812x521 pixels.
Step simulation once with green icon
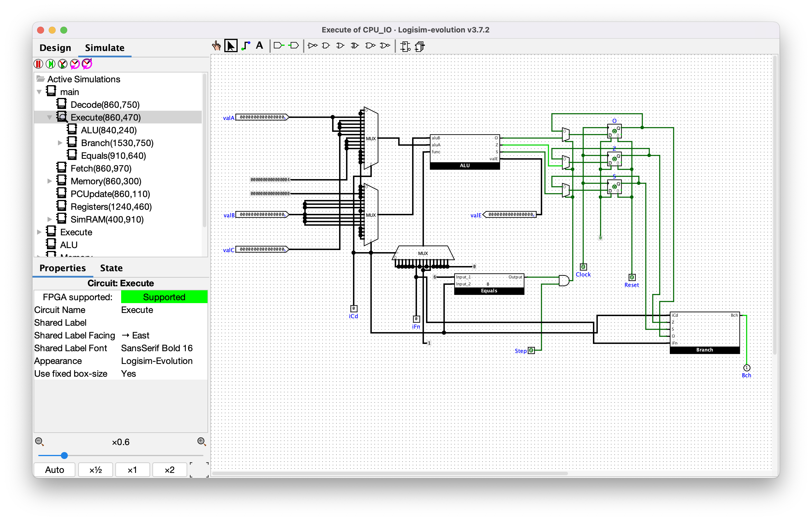tap(51, 63)
